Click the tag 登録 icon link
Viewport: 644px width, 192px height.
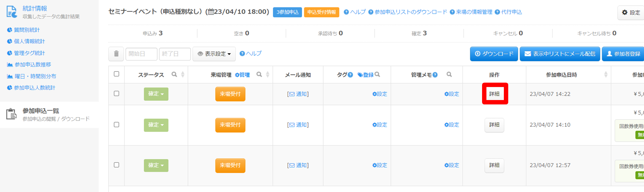pyautogui.click(x=365, y=75)
